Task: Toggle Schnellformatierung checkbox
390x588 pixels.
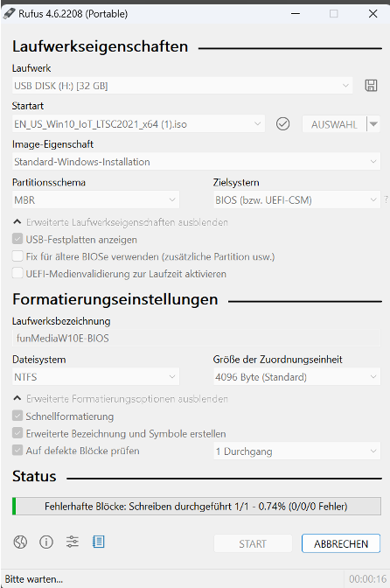Action: pos(17,416)
